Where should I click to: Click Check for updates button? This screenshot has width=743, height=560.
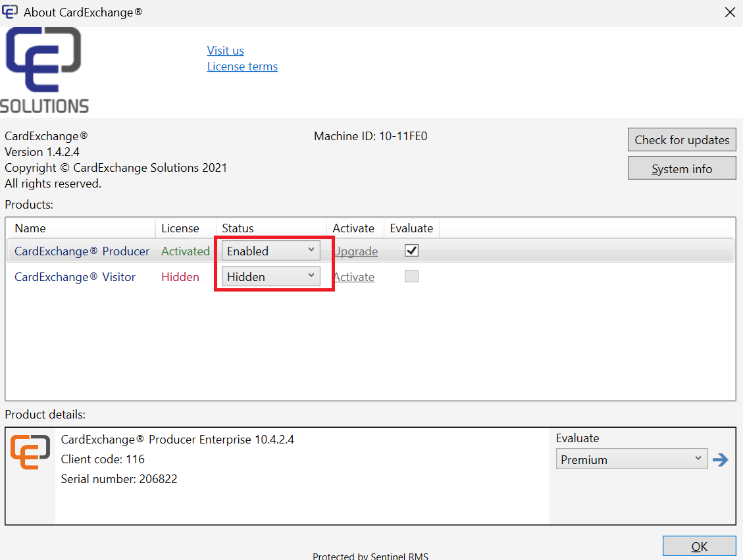coord(682,140)
